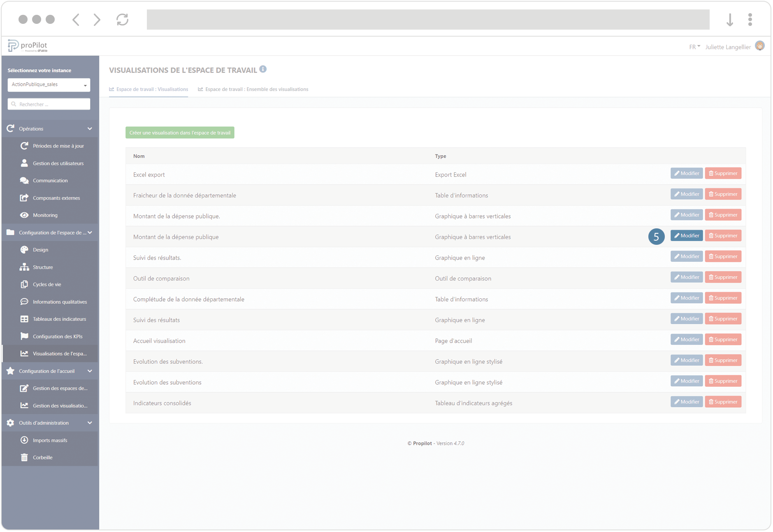Click the Configuration des KPIs flag icon
Screen dimensions: 773x532
click(x=25, y=336)
